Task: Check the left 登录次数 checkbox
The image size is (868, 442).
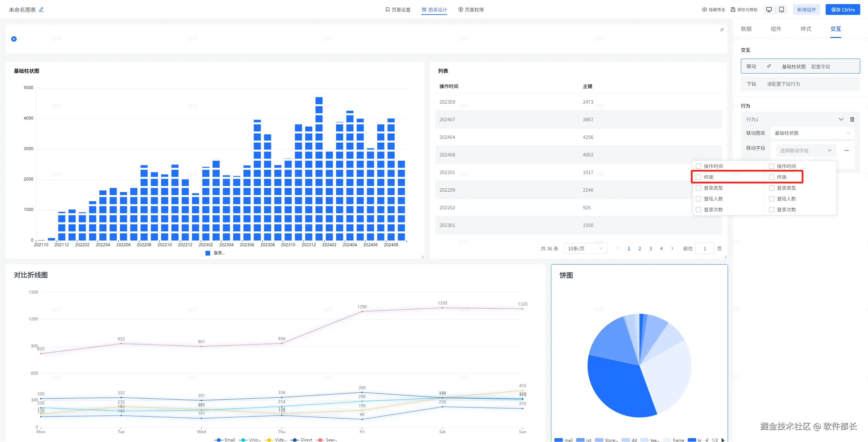Action: pyautogui.click(x=698, y=210)
